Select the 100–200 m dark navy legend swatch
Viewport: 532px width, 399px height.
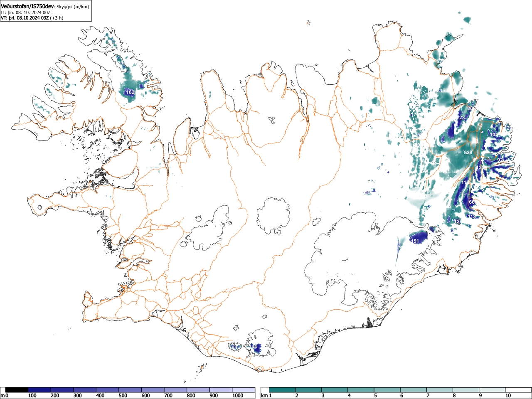tap(39, 390)
